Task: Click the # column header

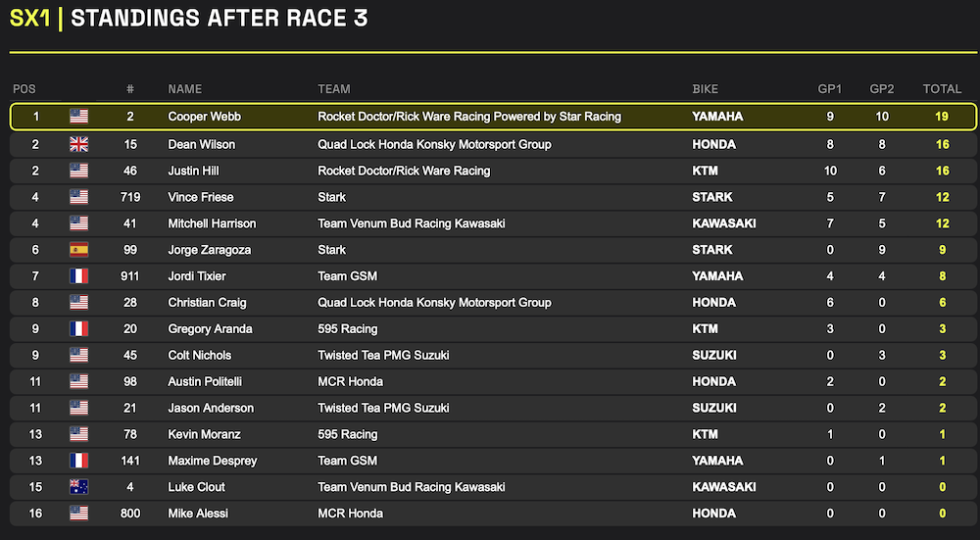Action: point(130,89)
